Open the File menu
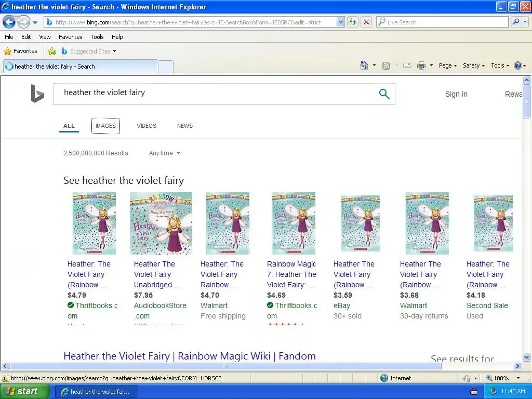 9,37
